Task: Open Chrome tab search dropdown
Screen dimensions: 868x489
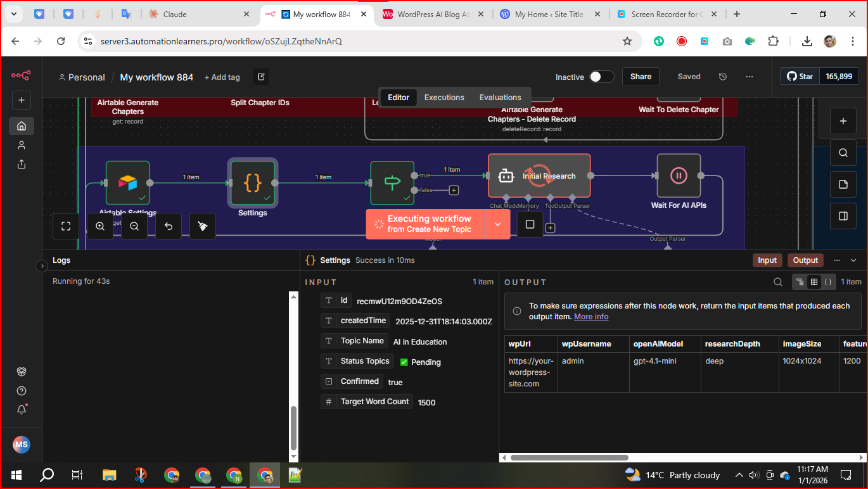Action: coord(14,14)
